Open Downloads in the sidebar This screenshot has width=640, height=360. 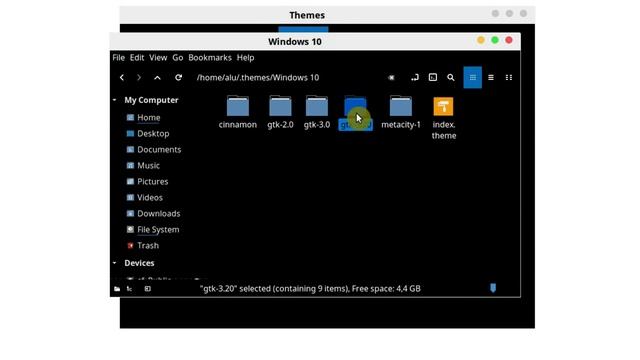pyautogui.click(x=158, y=213)
